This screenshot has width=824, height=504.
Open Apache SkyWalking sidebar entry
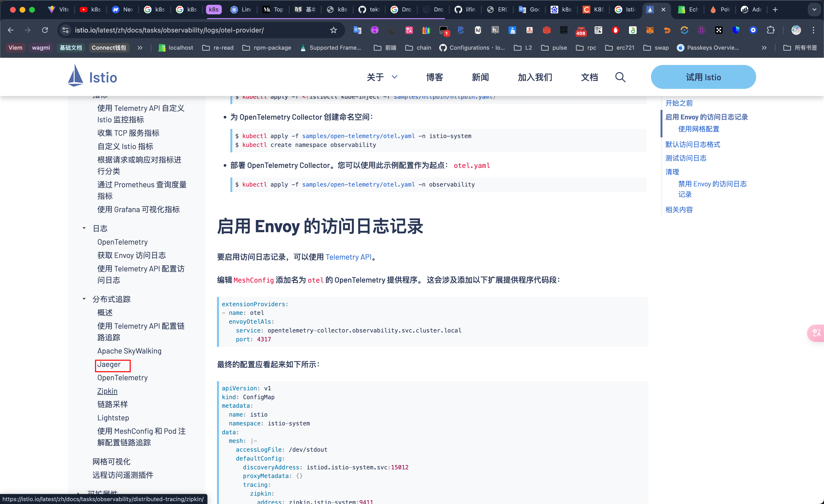coord(129,351)
